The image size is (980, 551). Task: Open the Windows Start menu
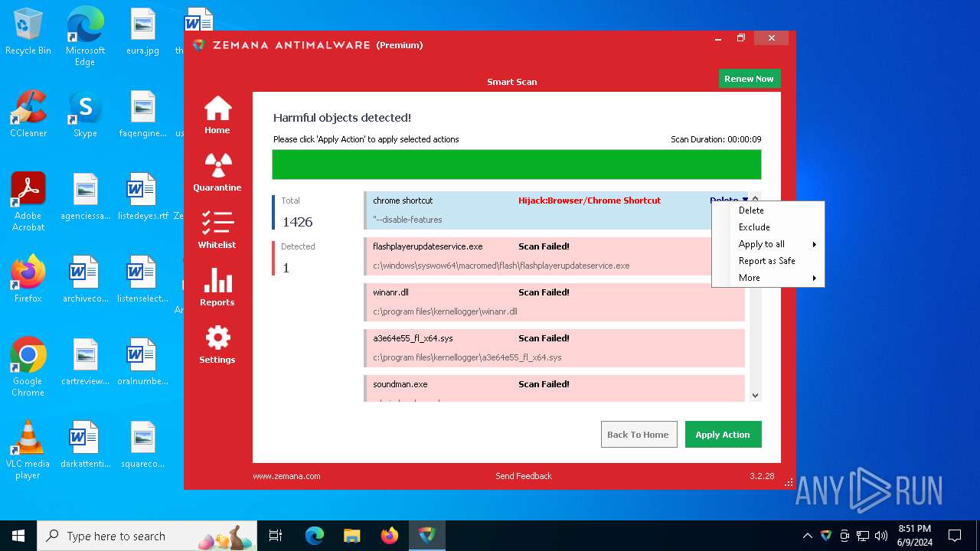(18, 536)
